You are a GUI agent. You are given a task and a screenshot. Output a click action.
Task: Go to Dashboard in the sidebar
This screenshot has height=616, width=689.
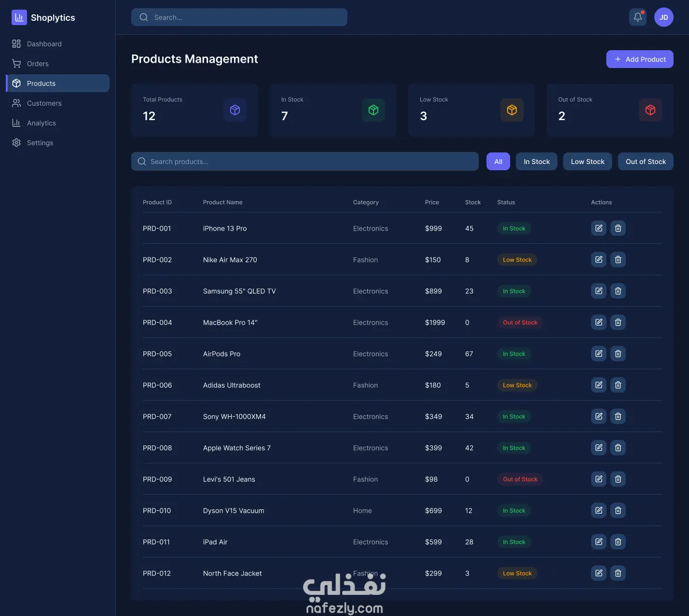pos(58,44)
